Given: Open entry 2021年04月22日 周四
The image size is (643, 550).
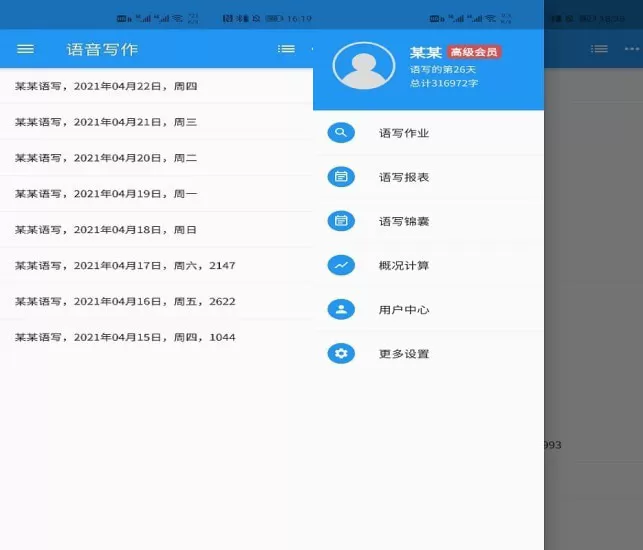Looking at the screenshot, I should (x=156, y=86).
